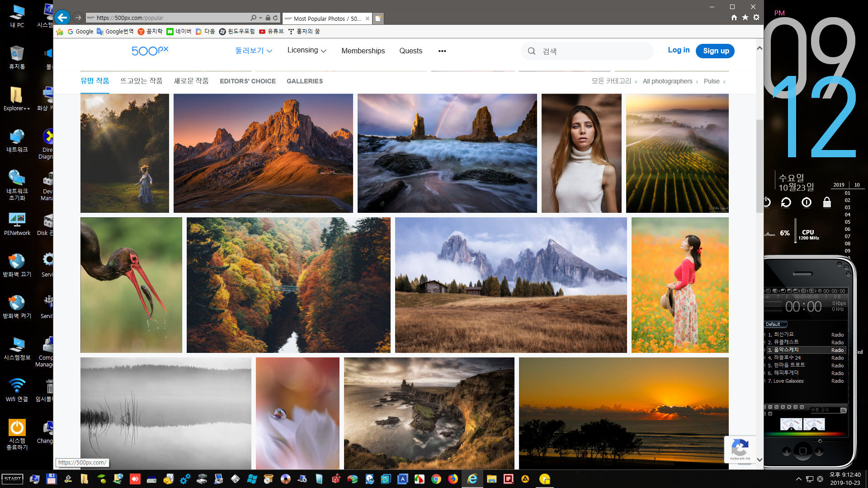
Task: Open the PENetwork desktop icon
Action: pos(17,224)
